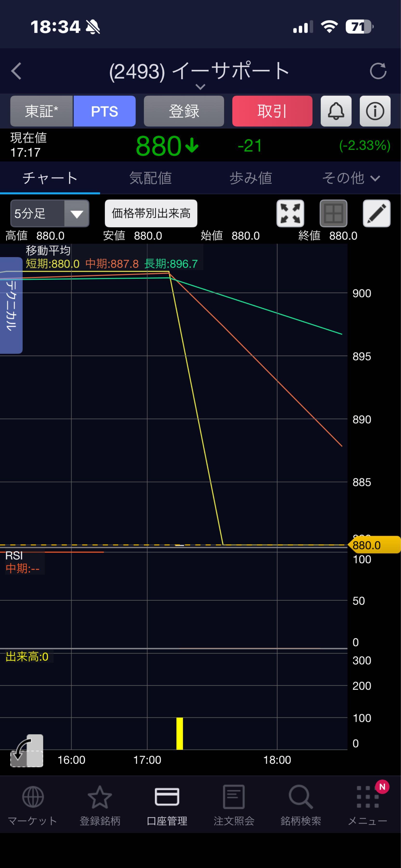401x868 pixels.
Task: Open the 5分足 timeframe dropdown
Action: click(50, 213)
